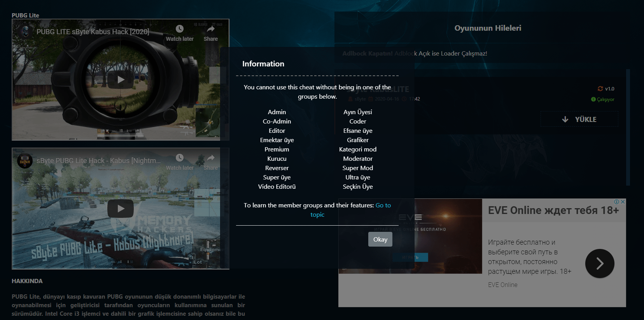This screenshot has width=644, height=320.
Task: Click the 'Oyununun Hileleri' heading
Action: (488, 28)
